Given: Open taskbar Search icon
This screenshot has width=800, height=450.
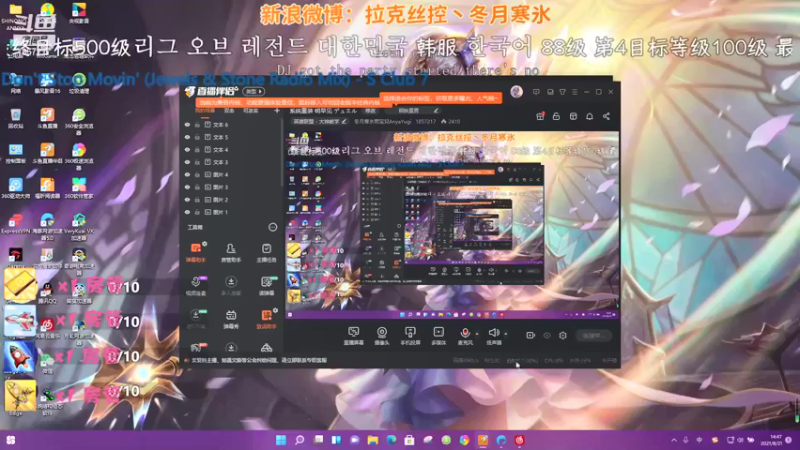Looking at the screenshot, I should pyautogui.click(x=299, y=440).
